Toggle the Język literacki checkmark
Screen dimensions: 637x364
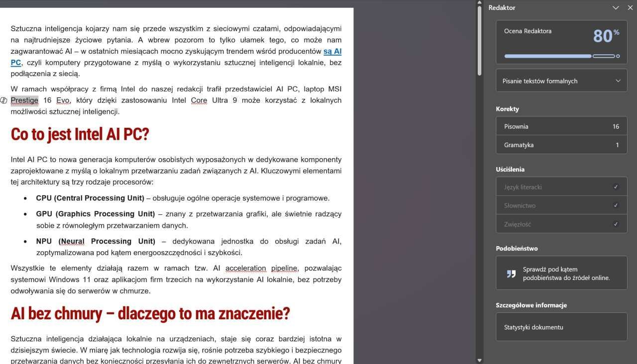pos(616,187)
